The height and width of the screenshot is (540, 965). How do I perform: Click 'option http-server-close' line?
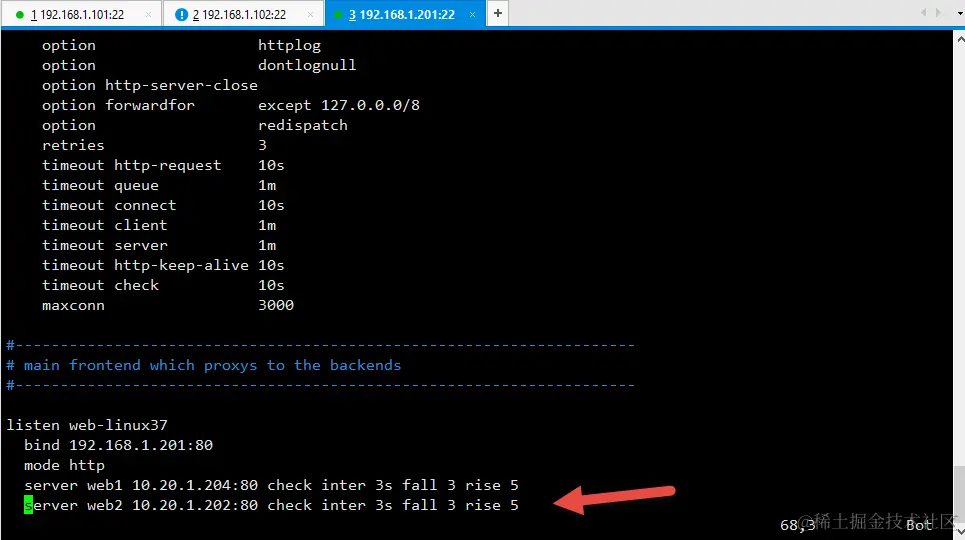[150, 85]
